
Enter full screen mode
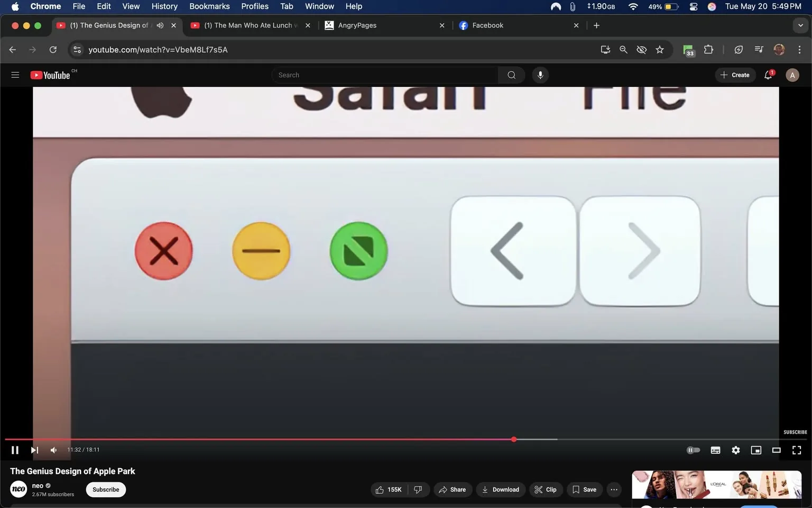coord(797,450)
